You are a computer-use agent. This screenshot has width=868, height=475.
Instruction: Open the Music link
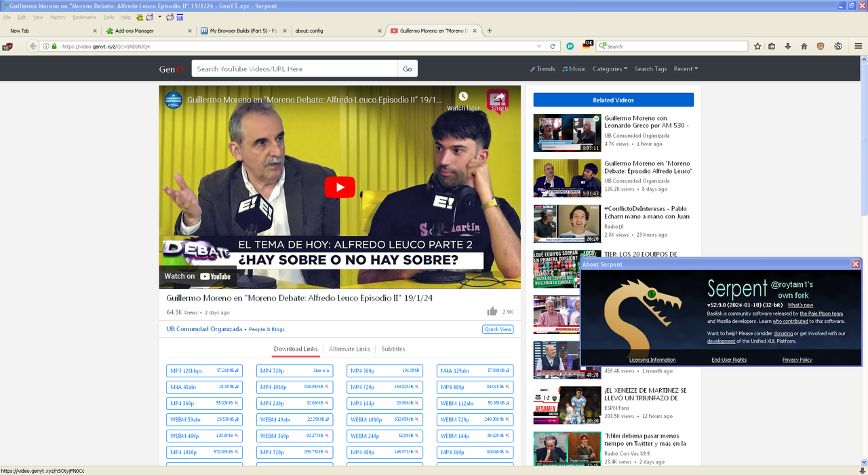574,69
